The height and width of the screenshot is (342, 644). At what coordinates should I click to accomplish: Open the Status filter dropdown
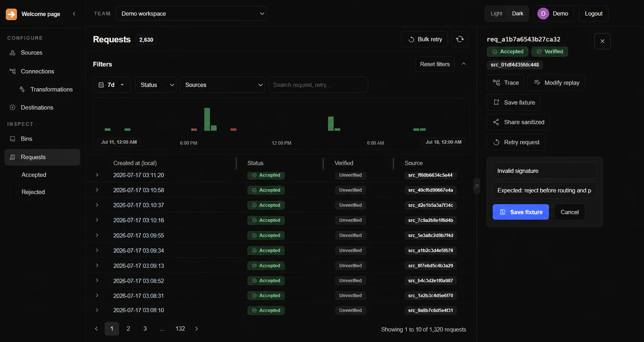(x=156, y=85)
